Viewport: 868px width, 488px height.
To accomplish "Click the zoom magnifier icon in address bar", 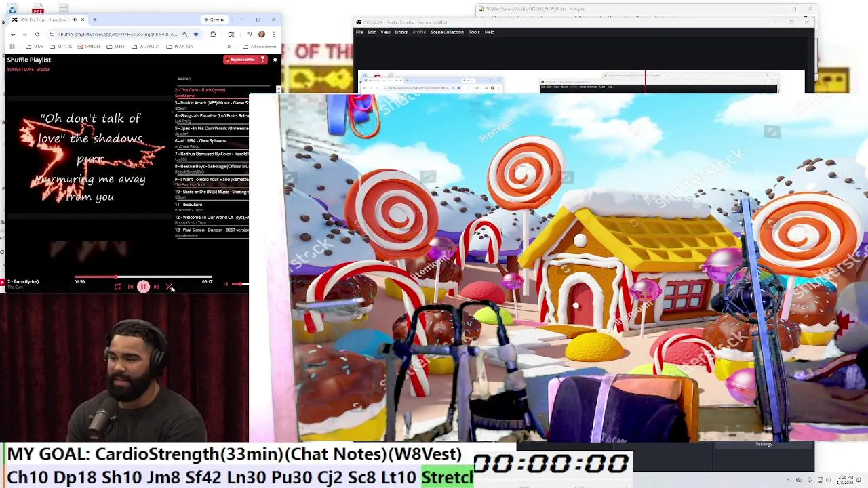I will [x=184, y=34].
